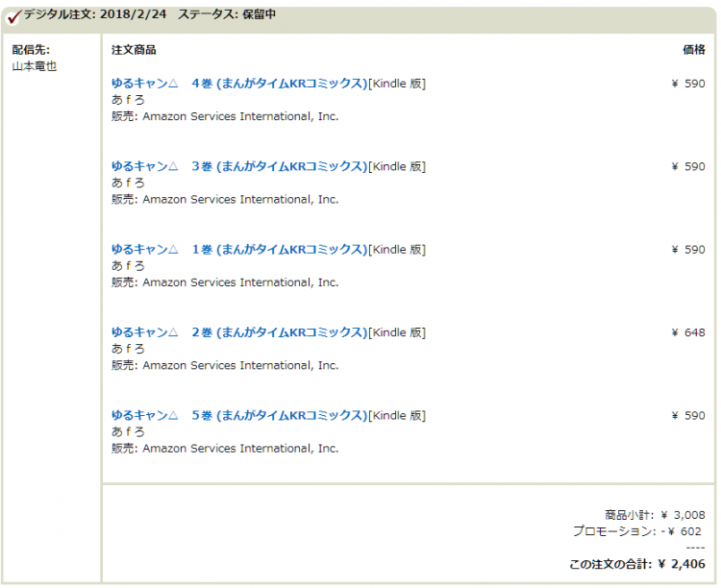Click the 商品小計 ¥ 3,008 line
The image size is (721, 588).
[655, 515]
